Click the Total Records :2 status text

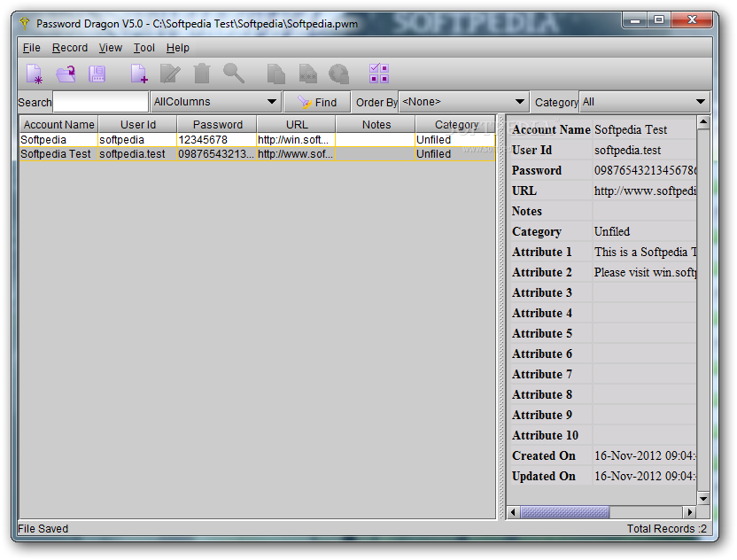click(666, 529)
